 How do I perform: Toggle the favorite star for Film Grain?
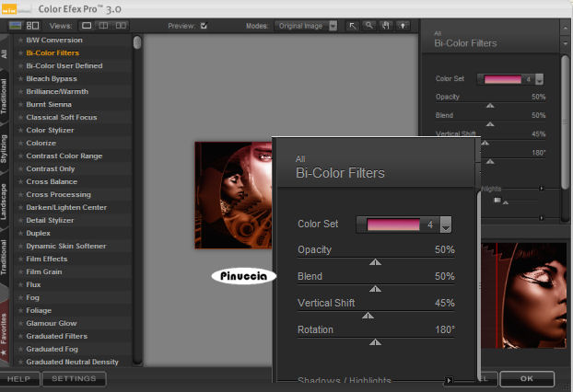[x=21, y=272]
